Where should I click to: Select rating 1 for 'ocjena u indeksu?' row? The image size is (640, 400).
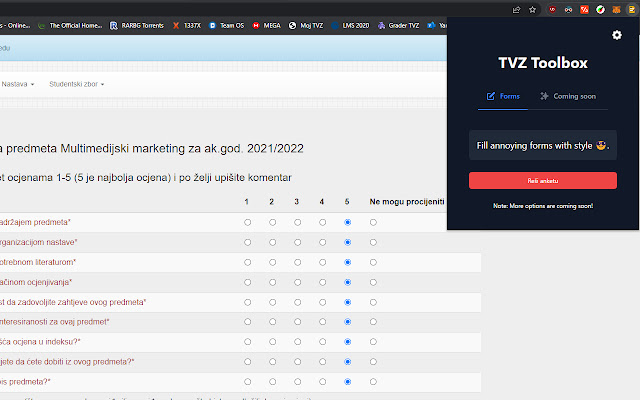(247, 342)
